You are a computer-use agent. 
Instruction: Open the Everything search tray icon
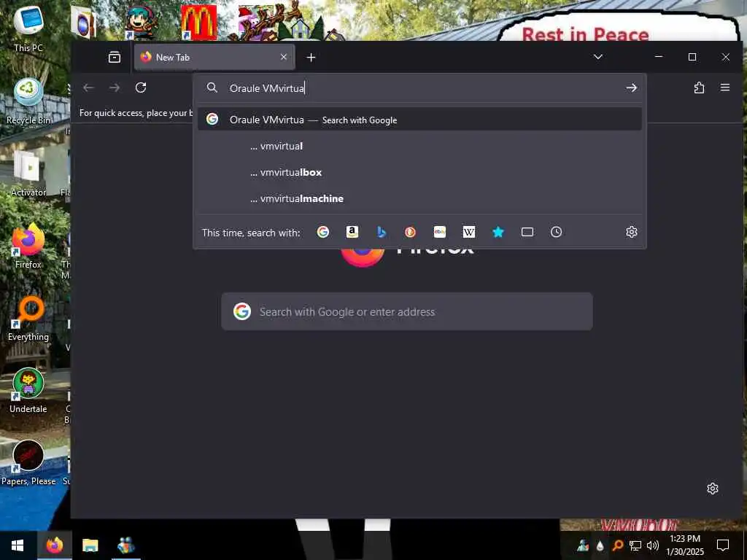617,545
